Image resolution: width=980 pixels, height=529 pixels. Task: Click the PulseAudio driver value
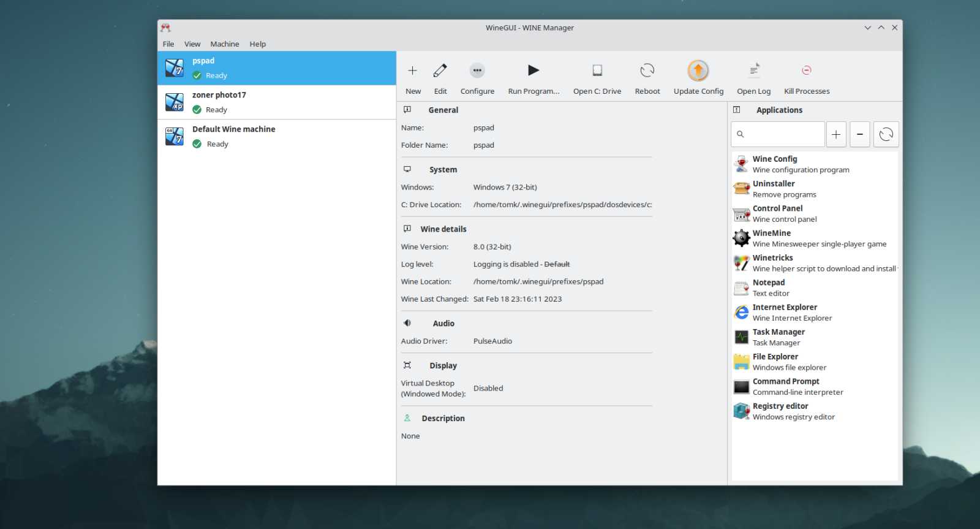point(492,341)
